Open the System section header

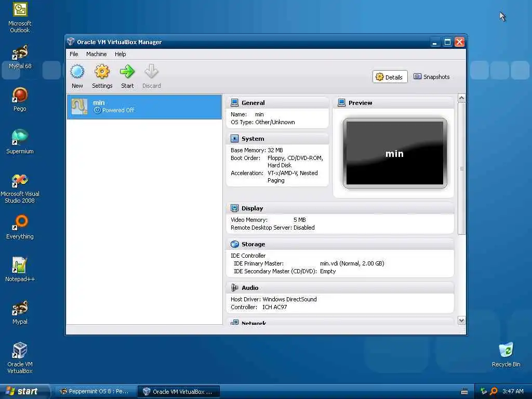pos(277,139)
